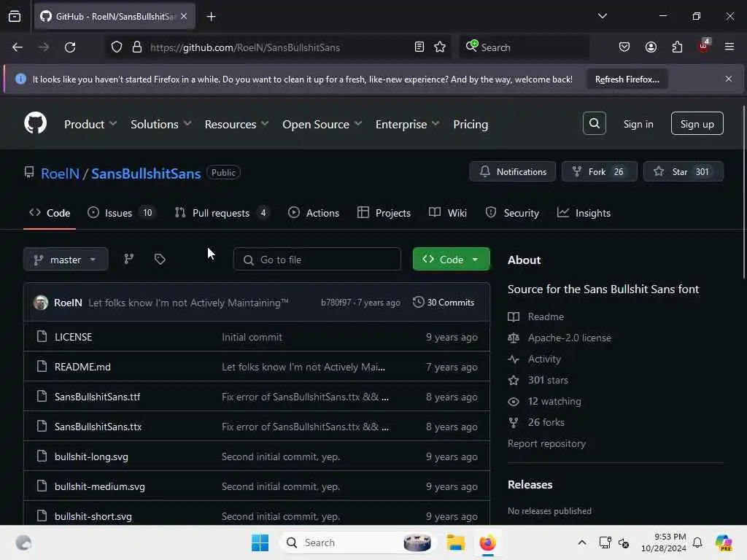This screenshot has width=747, height=560.
Task: Switch to the Issues tab
Action: 122,213
